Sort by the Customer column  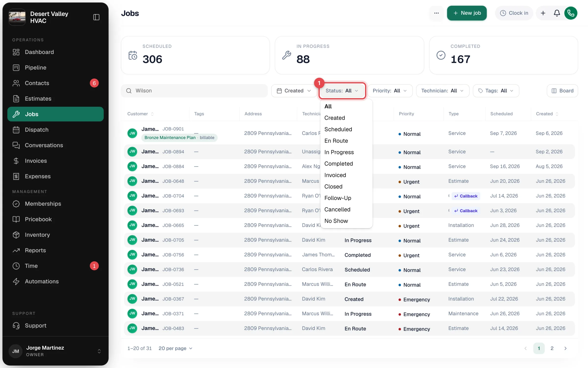pyautogui.click(x=140, y=114)
